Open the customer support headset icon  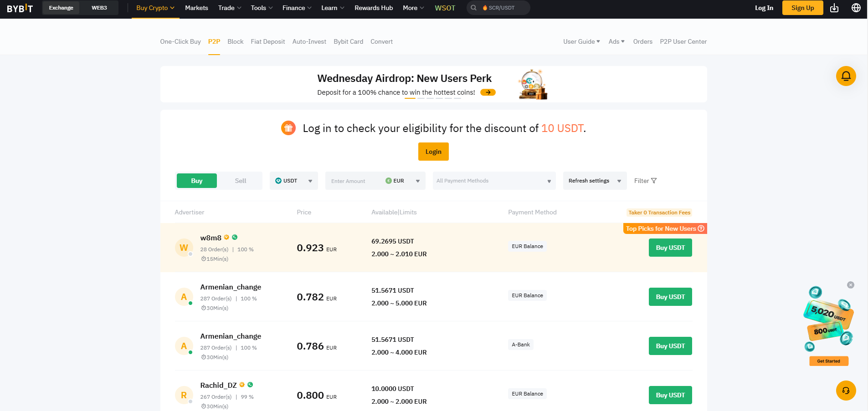846,391
